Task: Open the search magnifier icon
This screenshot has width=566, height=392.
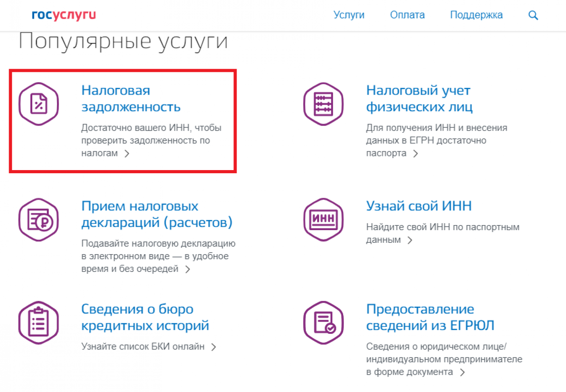Action: click(533, 15)
